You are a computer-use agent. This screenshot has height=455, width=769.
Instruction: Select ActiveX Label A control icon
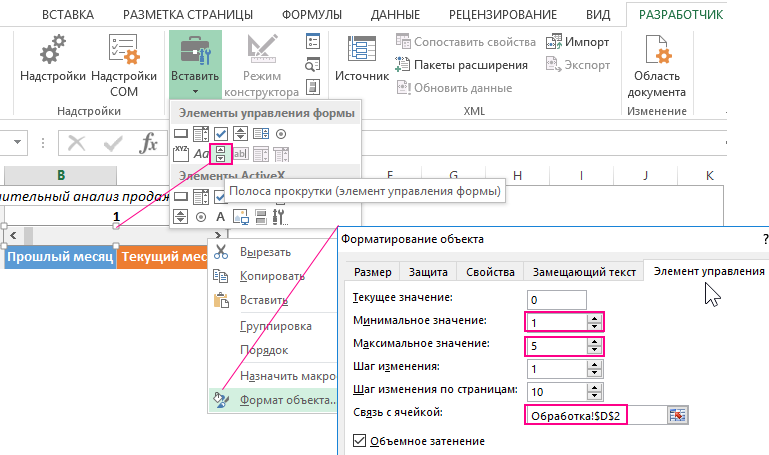point(221,217)
